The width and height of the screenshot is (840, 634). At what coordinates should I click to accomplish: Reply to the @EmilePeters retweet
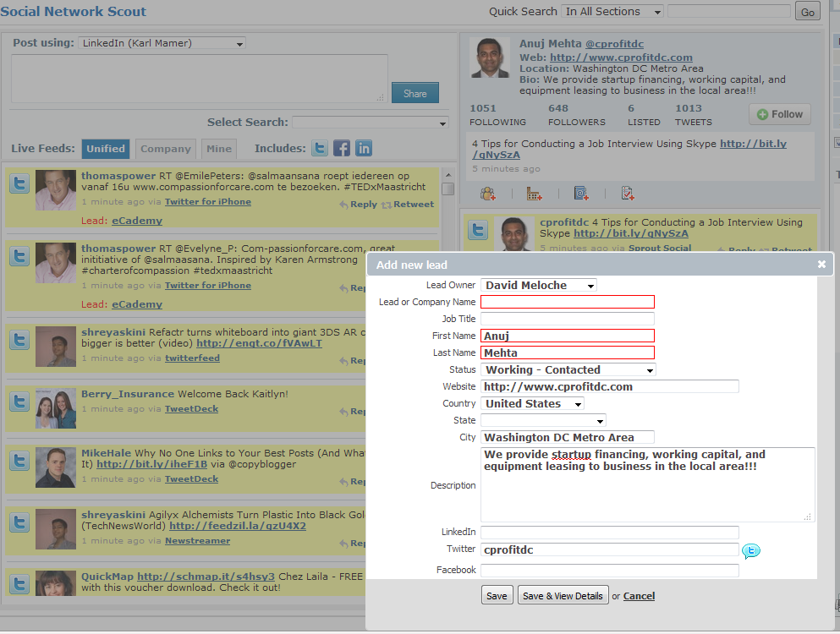pos(359,205)
